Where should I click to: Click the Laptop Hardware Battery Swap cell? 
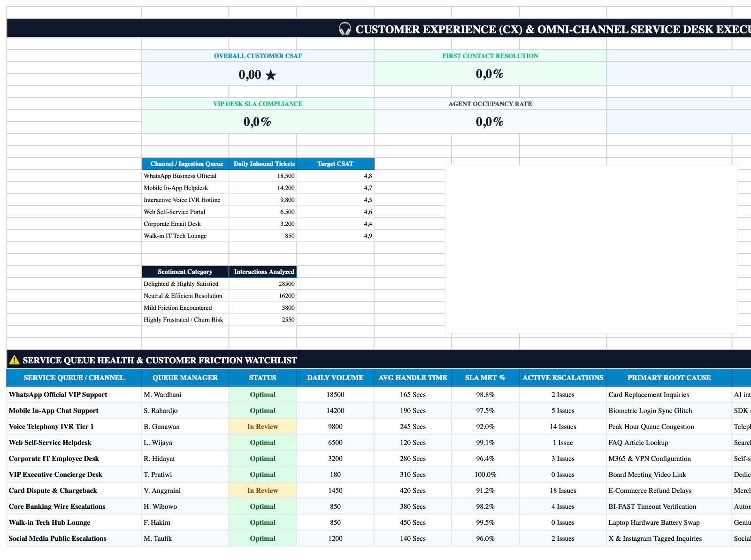click(669, 522)
